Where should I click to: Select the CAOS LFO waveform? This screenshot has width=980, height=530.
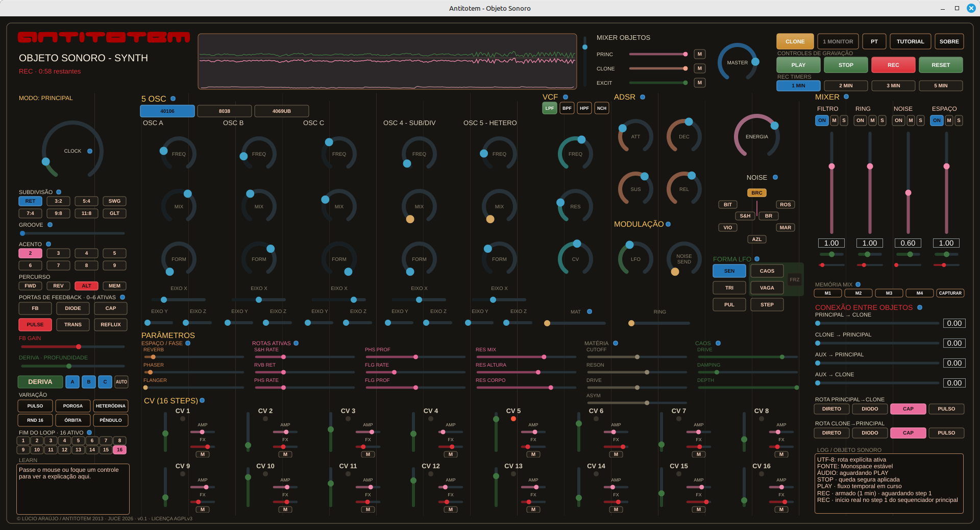click(767, 271)
